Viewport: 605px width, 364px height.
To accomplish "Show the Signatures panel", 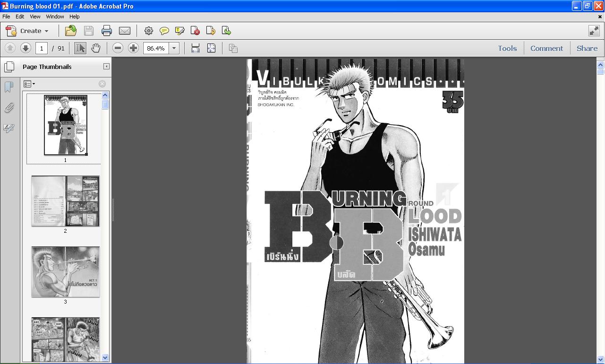I will click(x=9, y=128).
